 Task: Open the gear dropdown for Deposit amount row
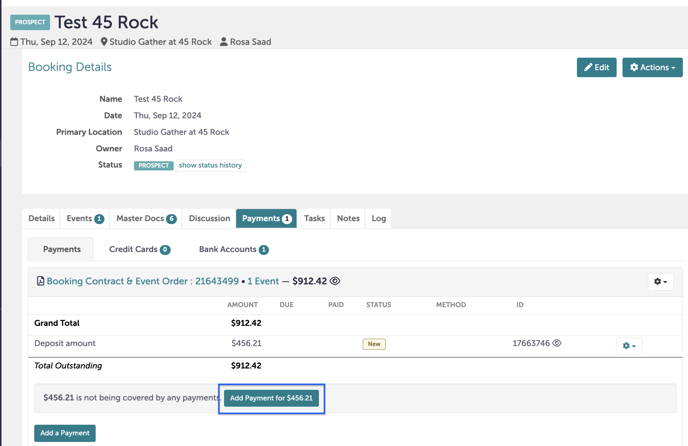(x=629, y=346)
